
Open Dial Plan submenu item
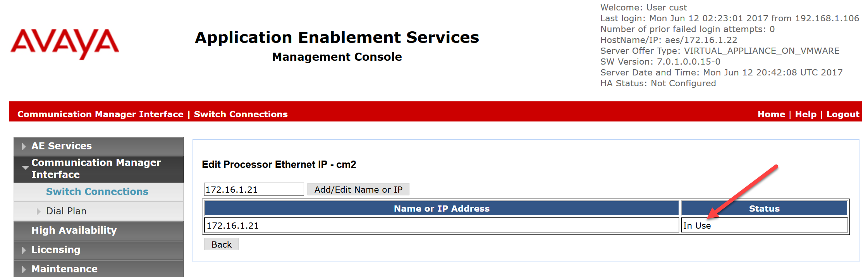[66, 211]
